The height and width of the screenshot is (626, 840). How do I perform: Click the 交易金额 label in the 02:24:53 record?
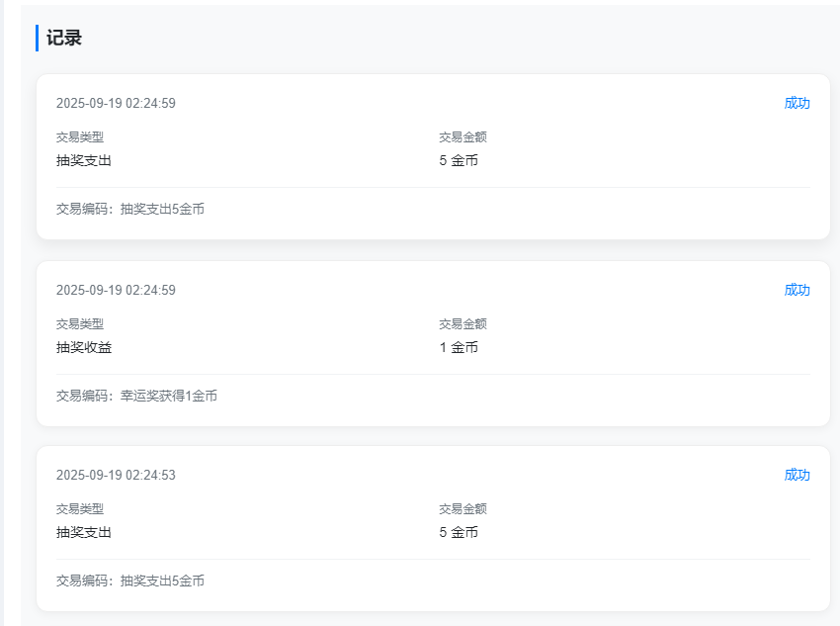(x=463, y=508)
